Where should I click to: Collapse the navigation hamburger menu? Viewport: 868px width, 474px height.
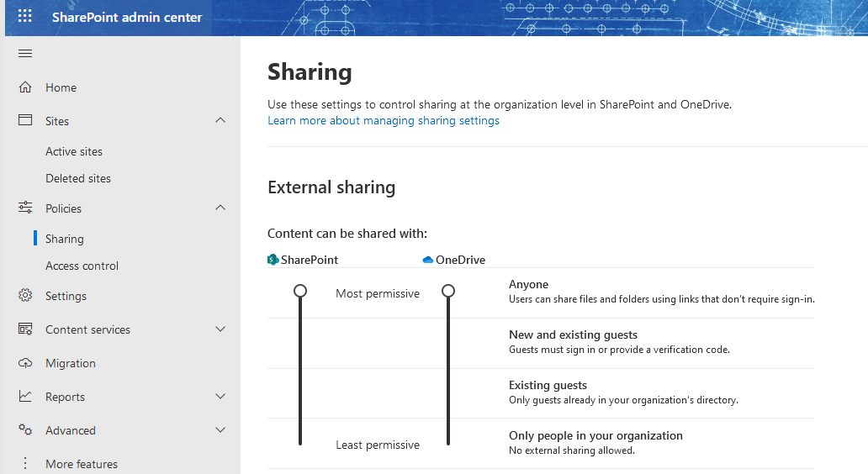point(25,54)
